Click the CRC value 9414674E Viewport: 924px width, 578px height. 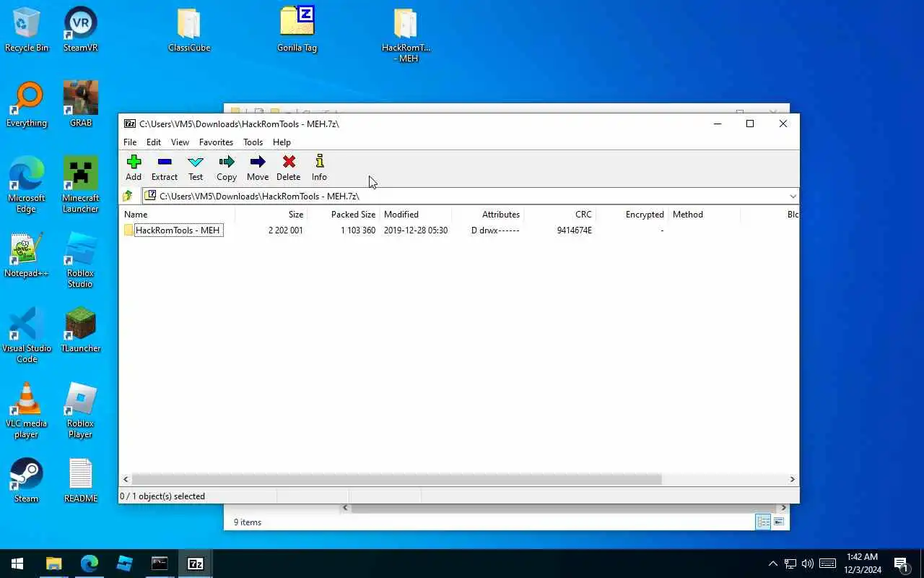(x=575, y=230)
